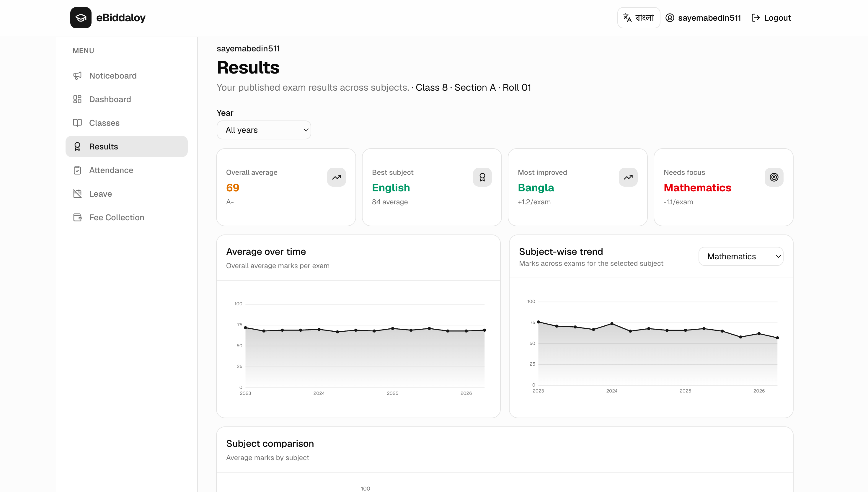Click the Bangla most improved text
The width and height of the screenshot is (868, 492).
pos(536,188)
